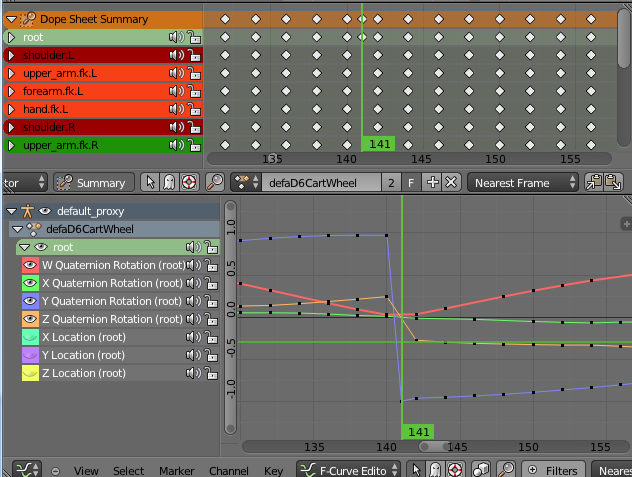Collapse the Dope Sheet Summary row
The width and height of the screenshot is (632, 477).
pos(11,19)
